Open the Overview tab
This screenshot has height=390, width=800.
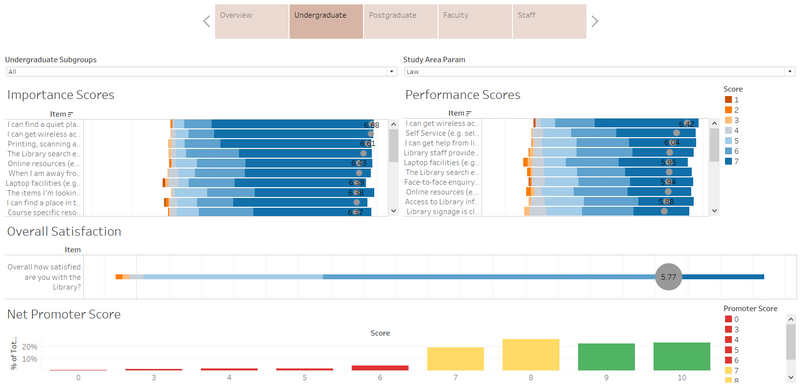click(252, 21)
